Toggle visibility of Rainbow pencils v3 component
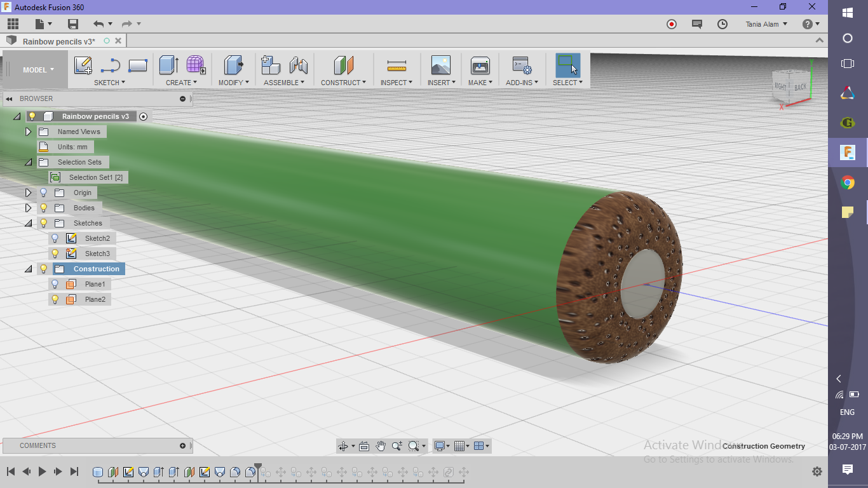 point(32,116)
